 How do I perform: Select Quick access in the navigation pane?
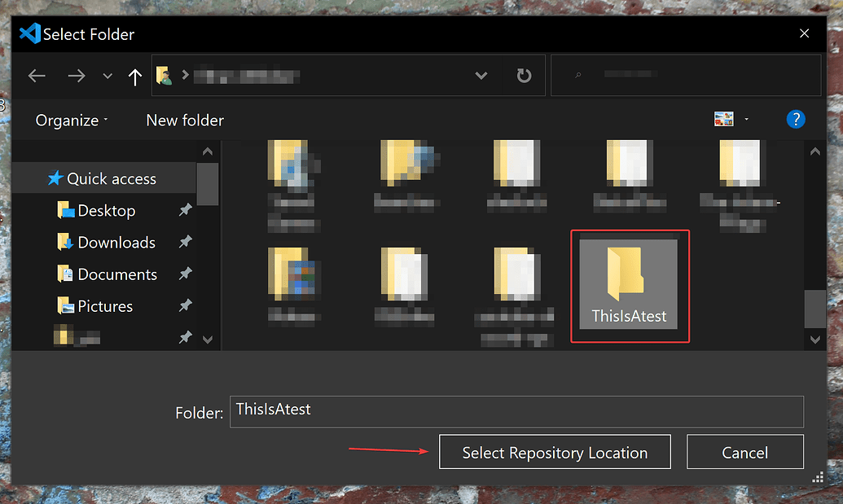tap(103, 178)
